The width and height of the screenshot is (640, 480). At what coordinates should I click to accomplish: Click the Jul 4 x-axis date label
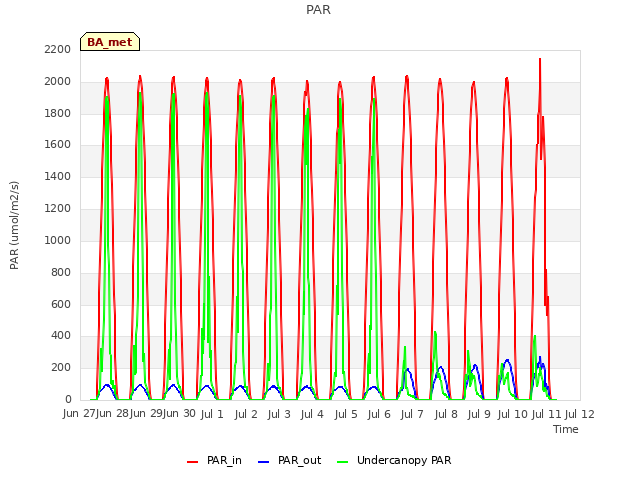click(x=312, y=415)
